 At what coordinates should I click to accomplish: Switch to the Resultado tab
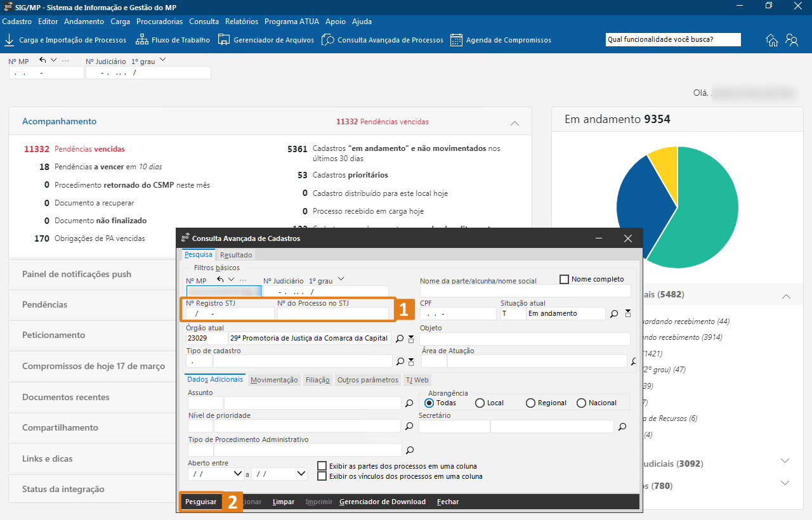tap(236, 255)
